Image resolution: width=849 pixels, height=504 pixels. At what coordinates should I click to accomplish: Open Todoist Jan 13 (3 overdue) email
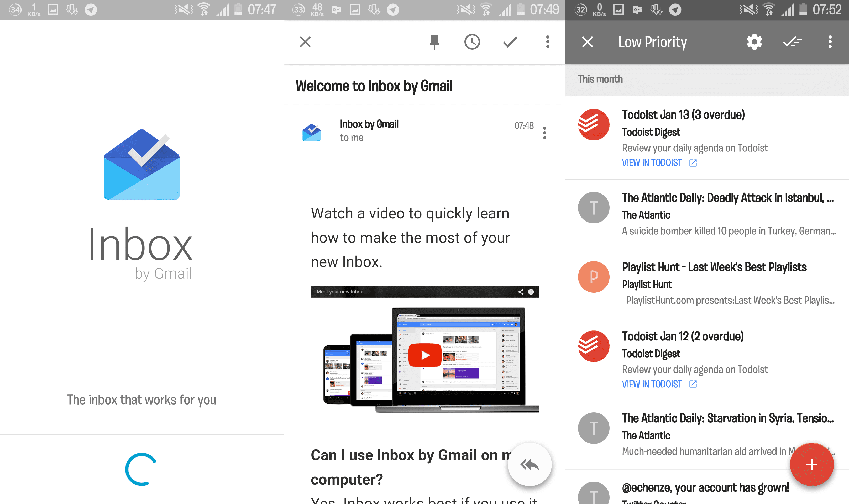(707, 138)
